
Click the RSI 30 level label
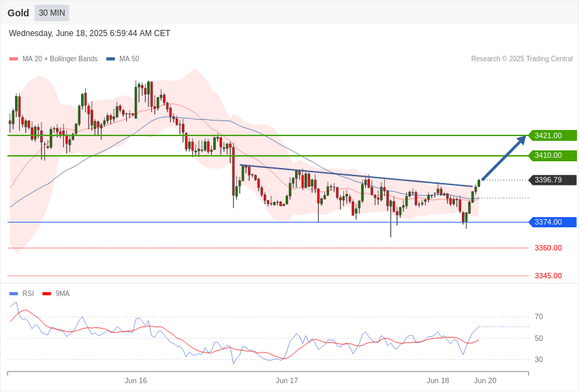tap(539, 359)
